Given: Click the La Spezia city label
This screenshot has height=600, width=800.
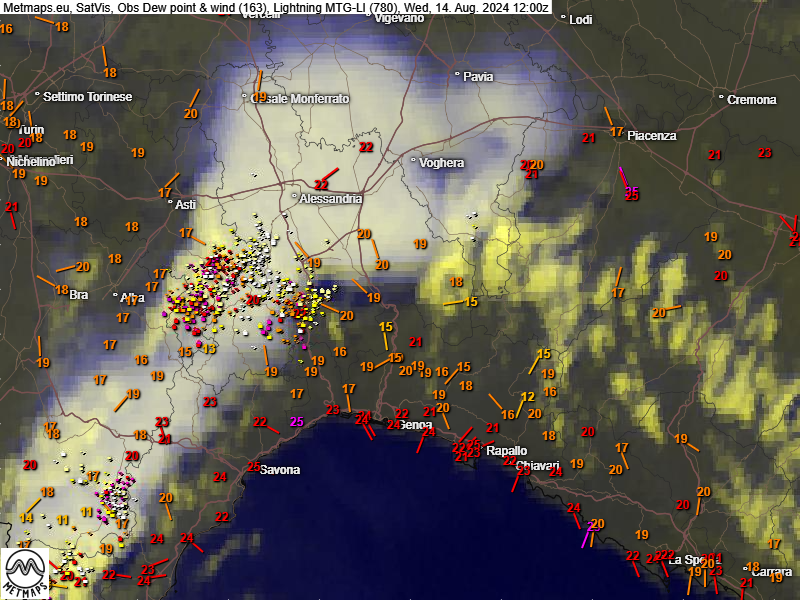Looking at the screenshot, I should 688,559.
